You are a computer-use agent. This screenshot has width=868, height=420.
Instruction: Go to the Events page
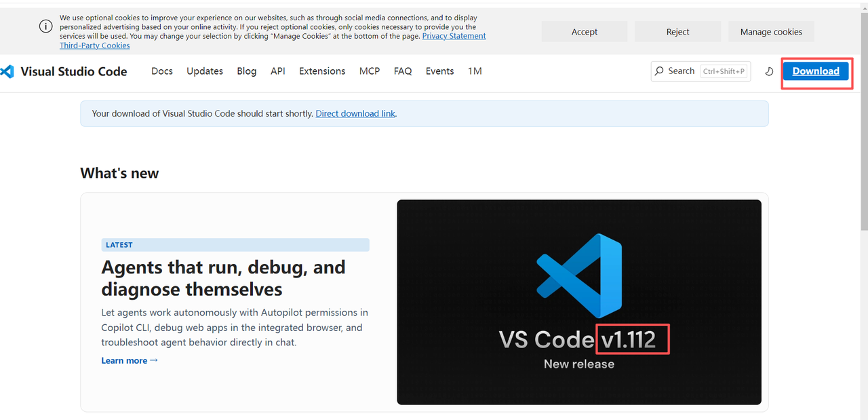(440, 71)
